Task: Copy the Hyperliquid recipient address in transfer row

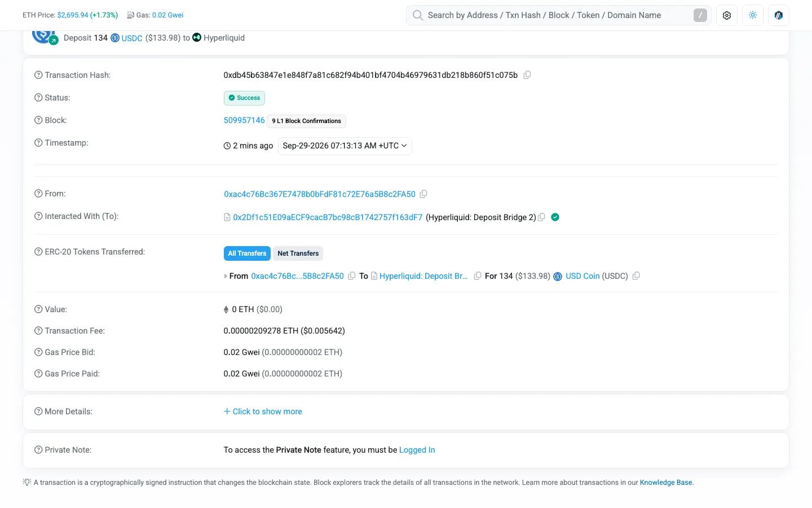Action: click(478, 276)
